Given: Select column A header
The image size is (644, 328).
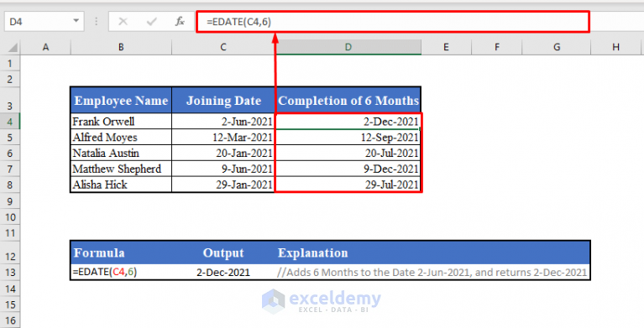Looking at the screenshot, I should click(x=45, y=47).
